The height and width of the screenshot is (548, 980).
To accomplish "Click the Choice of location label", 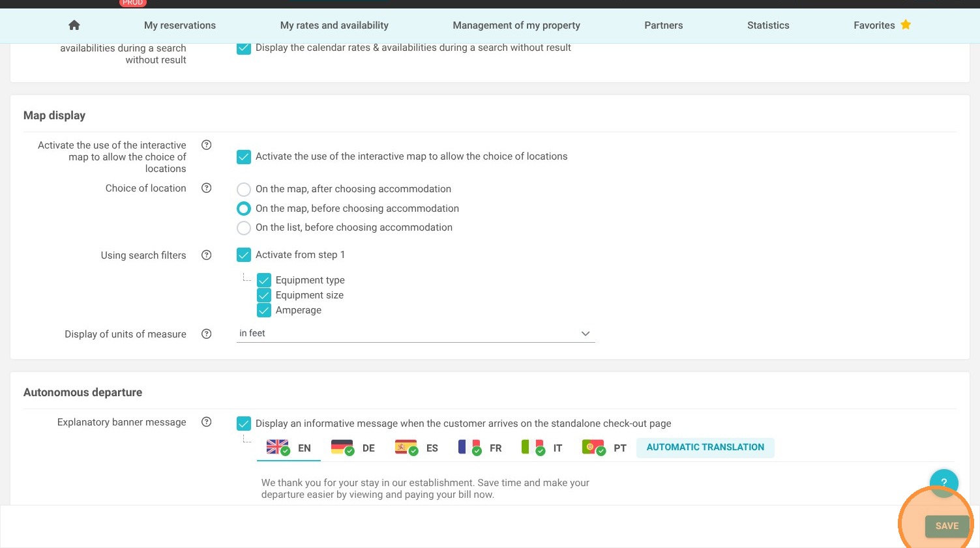I will (x=146, y=188).
